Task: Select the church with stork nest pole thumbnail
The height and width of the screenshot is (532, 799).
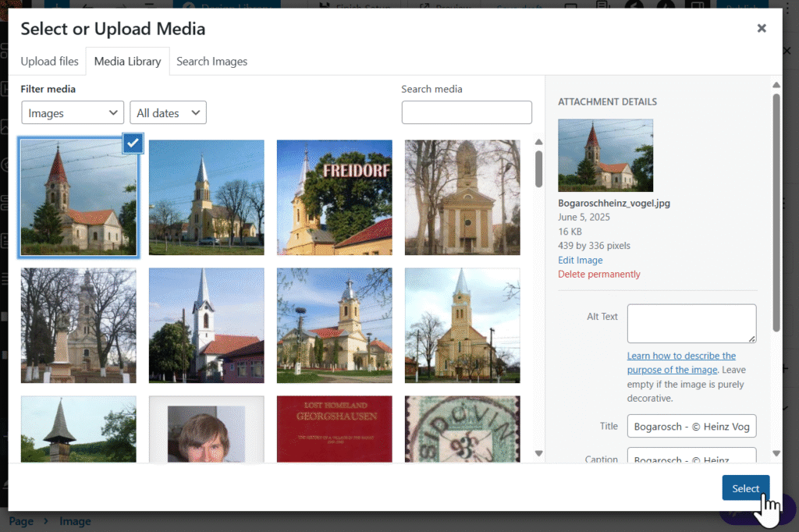Action: pos(334,325)
